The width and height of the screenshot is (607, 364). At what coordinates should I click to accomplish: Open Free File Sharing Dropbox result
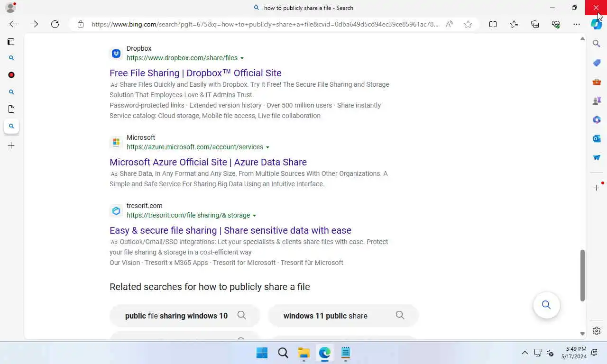pos(195,73)
